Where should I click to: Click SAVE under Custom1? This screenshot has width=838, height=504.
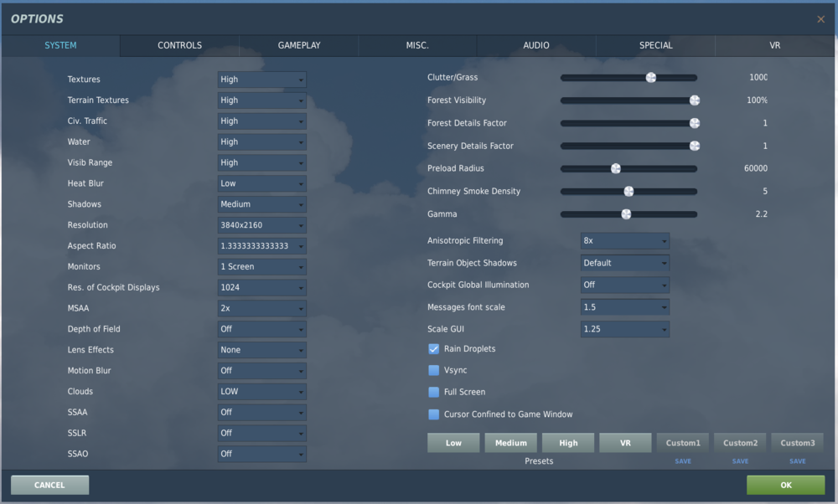[x=683, y=461]
